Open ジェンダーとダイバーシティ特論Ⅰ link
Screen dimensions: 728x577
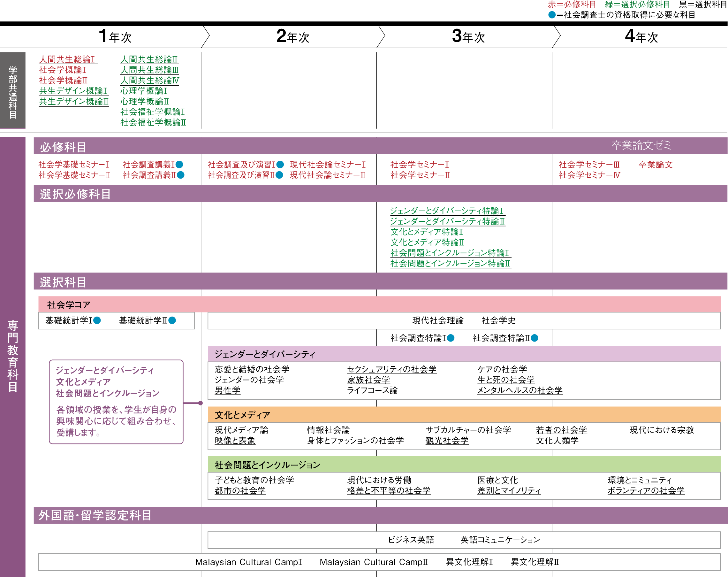(447, 211)
